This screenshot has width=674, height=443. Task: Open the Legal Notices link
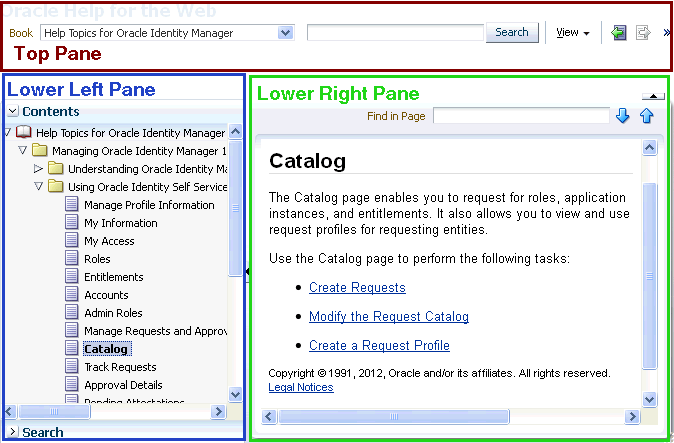301,387
